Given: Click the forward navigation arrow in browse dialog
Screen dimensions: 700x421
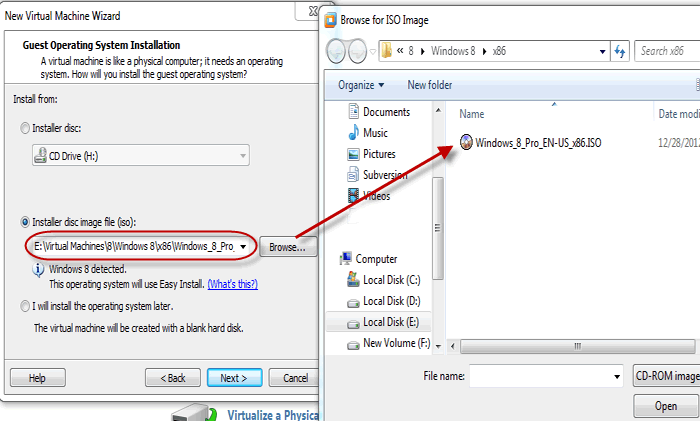Looking at the screenshot, I should click(x=357, y=51).
